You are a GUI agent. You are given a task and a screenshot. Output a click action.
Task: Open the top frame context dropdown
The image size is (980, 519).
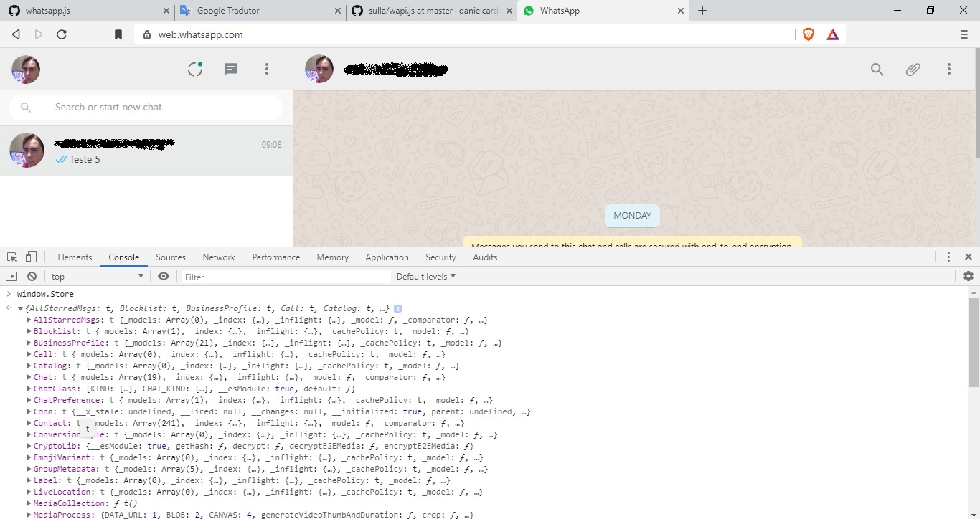[x=97, y=276]
